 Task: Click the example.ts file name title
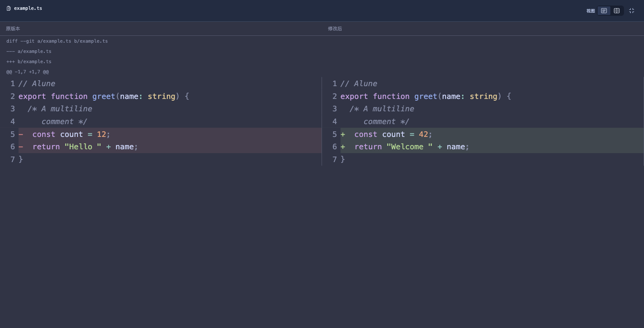(28, 9)
